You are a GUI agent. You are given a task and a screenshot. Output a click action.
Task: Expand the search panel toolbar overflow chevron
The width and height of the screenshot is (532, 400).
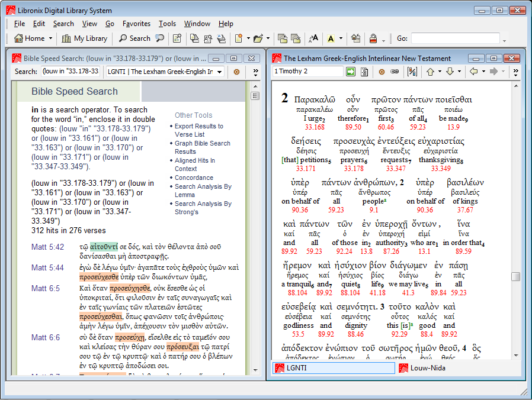point(255,72)
